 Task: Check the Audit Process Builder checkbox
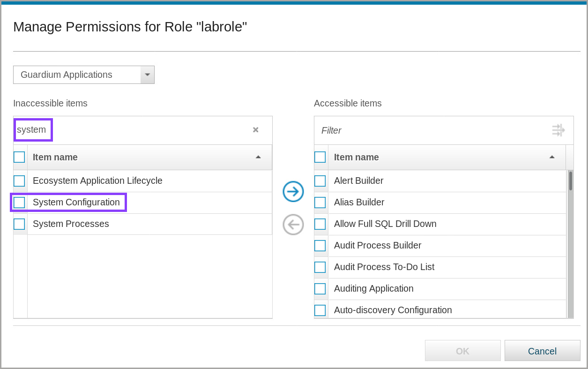[x=320, y=246]
